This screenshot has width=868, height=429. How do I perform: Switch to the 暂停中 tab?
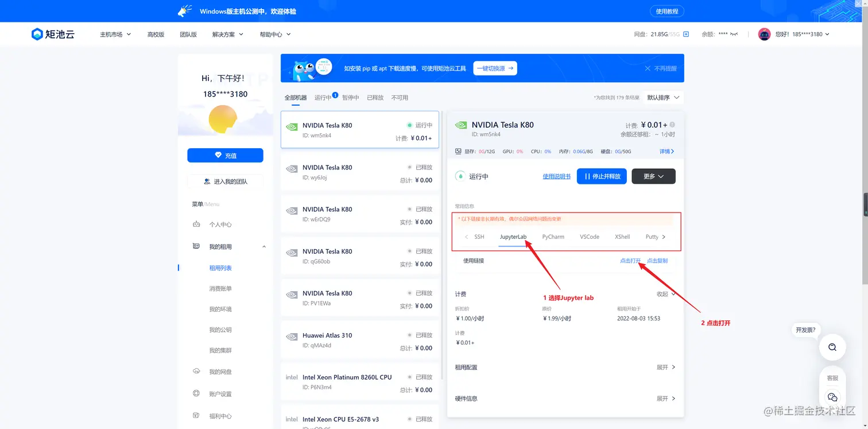(x=351, y=98)
